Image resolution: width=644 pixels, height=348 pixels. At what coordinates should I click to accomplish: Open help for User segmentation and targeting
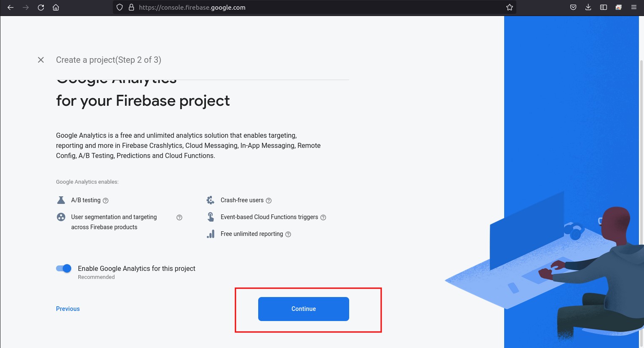[x=179, y=217]
